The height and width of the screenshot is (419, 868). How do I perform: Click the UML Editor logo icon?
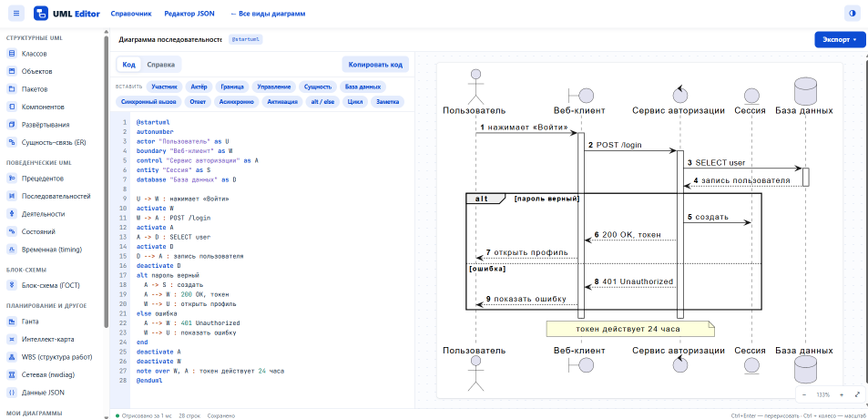41,14
